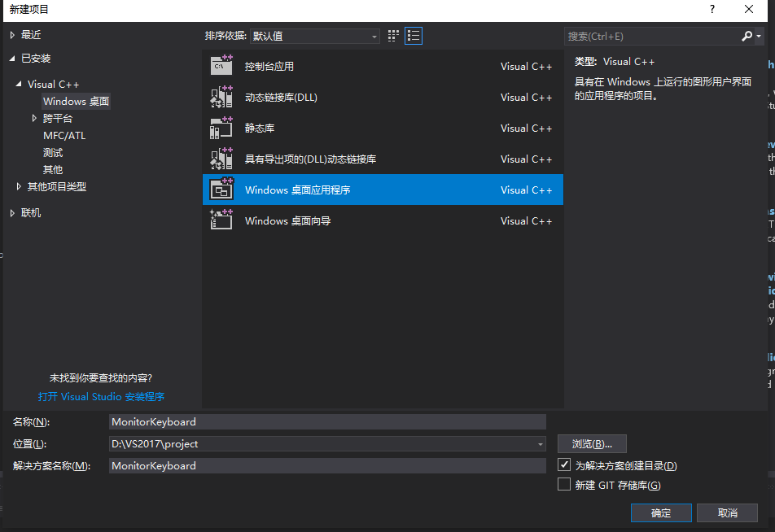Open the Visual Studio installer link
Screen dimensions: 775x532
click(x=101, y=397)
